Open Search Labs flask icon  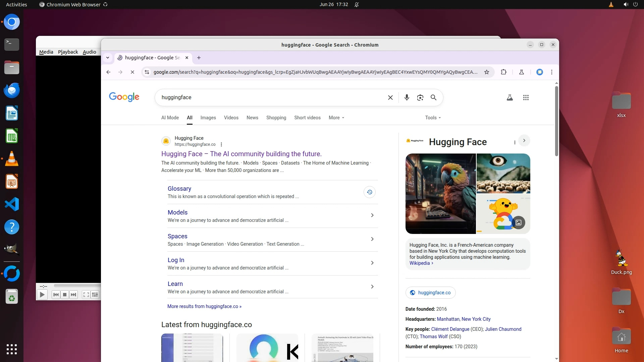pos(509,98)
